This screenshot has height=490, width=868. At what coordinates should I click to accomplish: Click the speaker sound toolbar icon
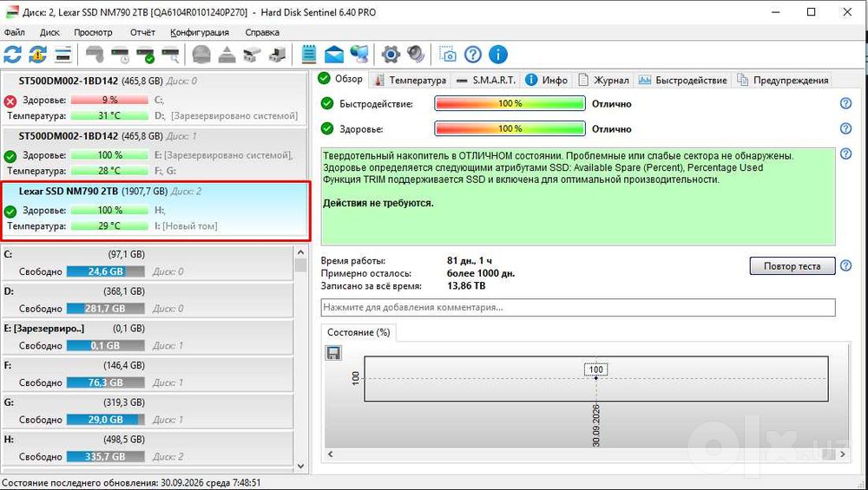416,54
